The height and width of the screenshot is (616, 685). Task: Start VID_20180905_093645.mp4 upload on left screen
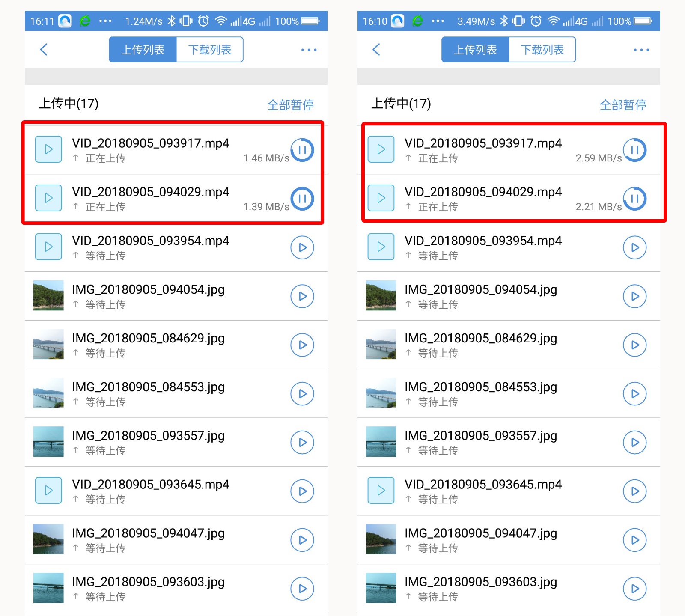point(302,491)
